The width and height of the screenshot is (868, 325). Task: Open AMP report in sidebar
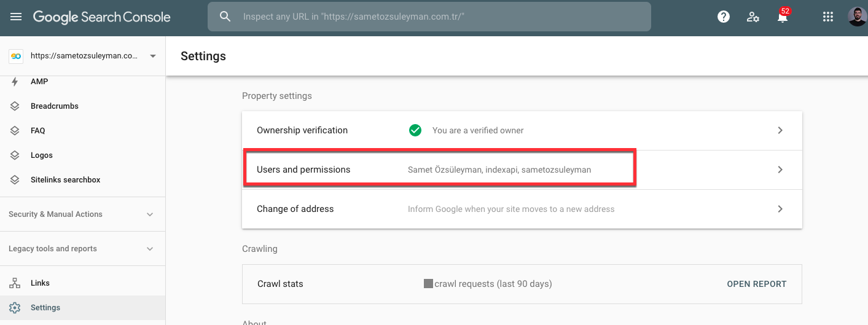(82, 82)
